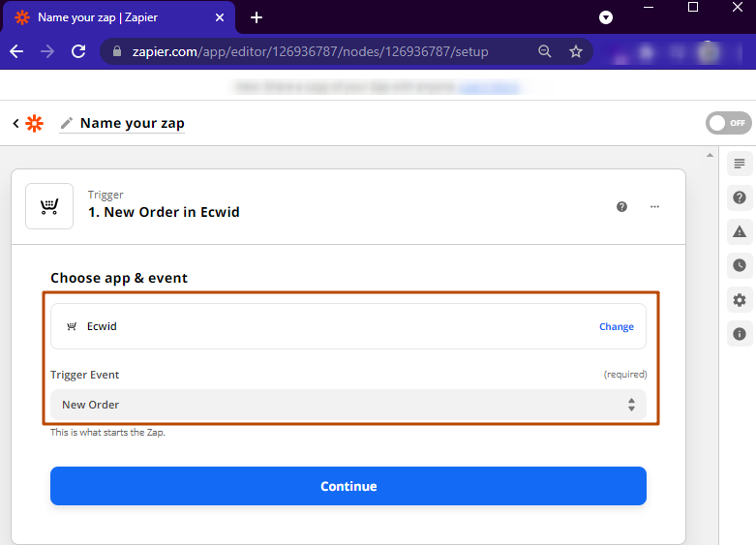The width and height of the screenshot is (756, 545).
Task: Open a new browser tab
Action: pyautogui.click(x=257, y=17)
